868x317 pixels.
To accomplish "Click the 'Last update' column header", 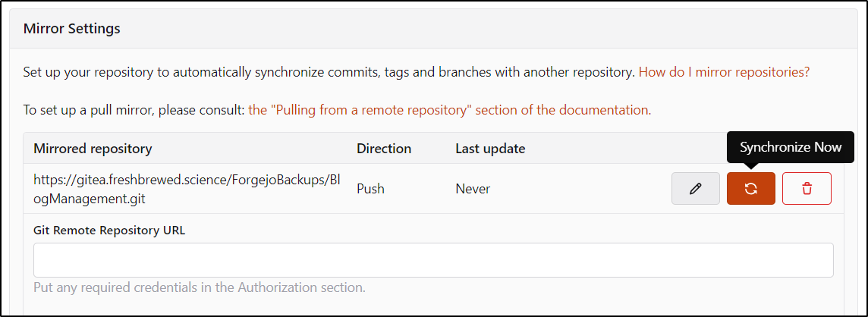I will coord(490,149).
